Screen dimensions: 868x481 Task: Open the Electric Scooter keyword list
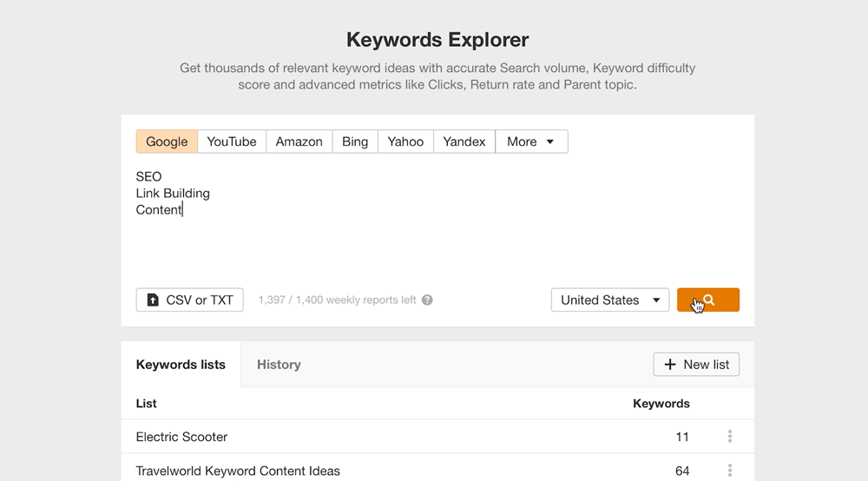click(182, 437)
